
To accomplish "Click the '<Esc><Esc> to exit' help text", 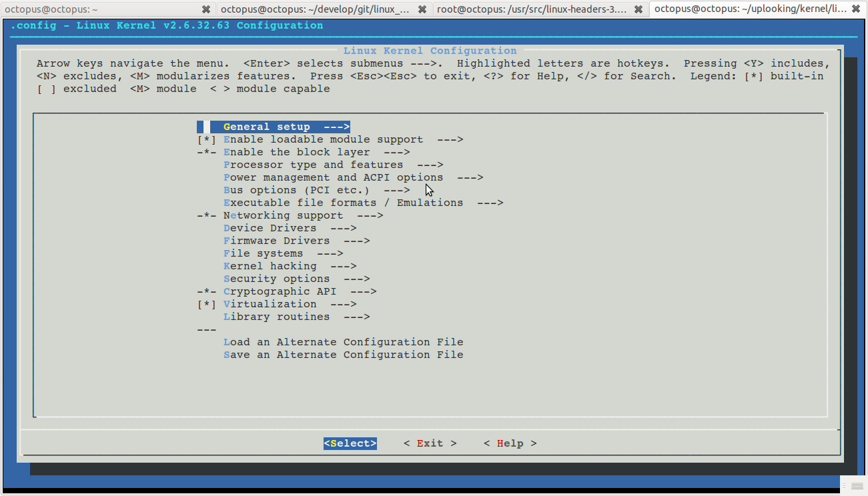I will (x=407, y=76).
